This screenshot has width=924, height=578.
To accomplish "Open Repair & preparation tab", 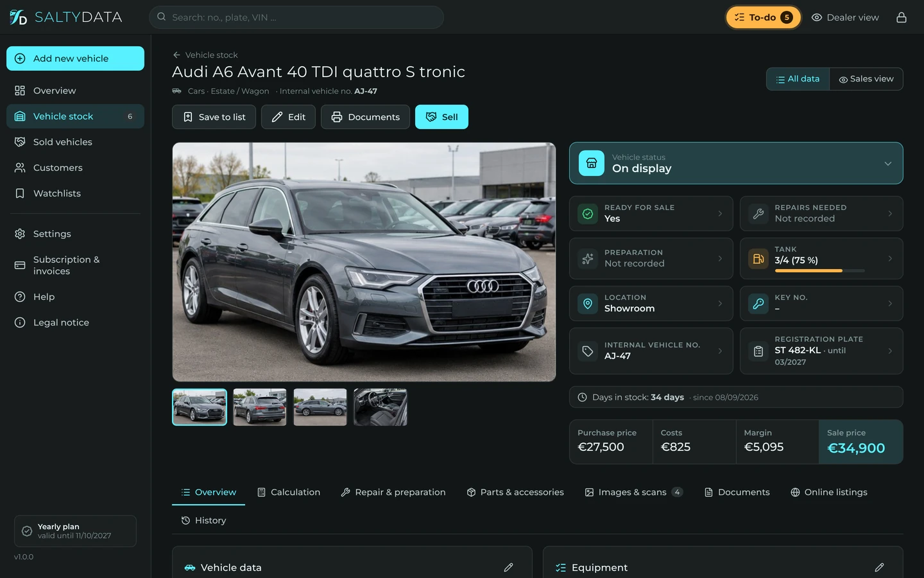I will [x=393, y=492].
